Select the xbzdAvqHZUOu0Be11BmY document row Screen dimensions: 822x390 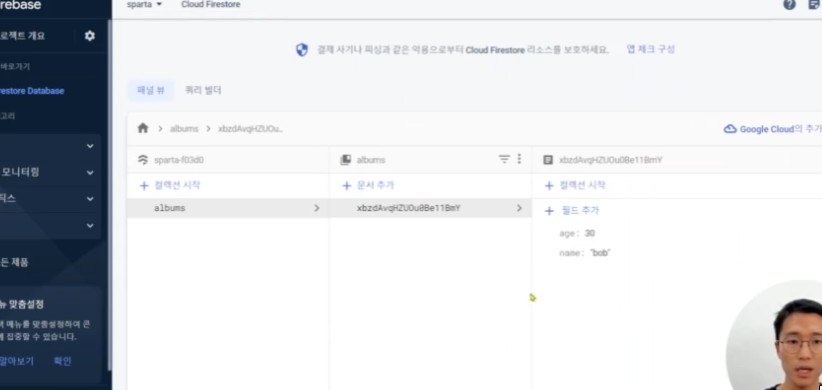coord(430,208)
